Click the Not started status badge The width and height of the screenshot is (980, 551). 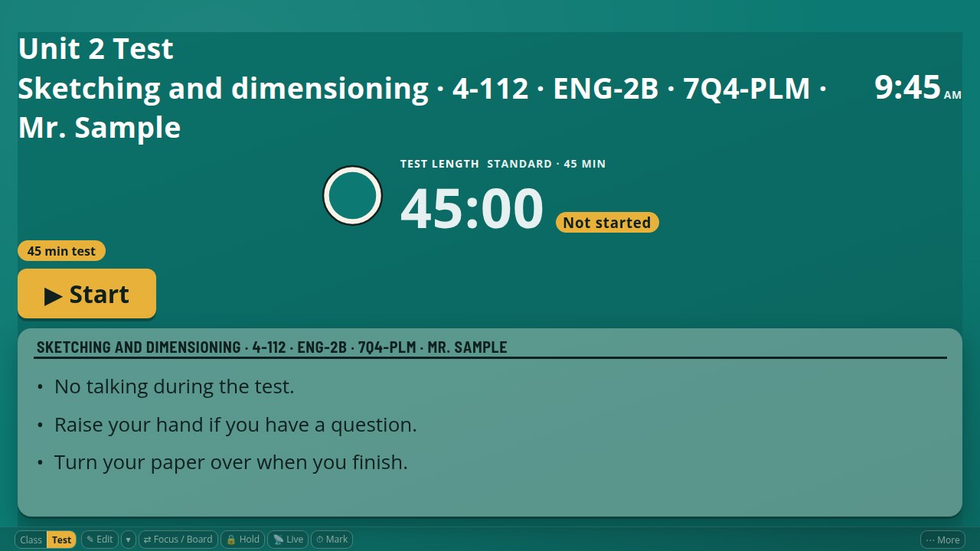tap(607, 223)
